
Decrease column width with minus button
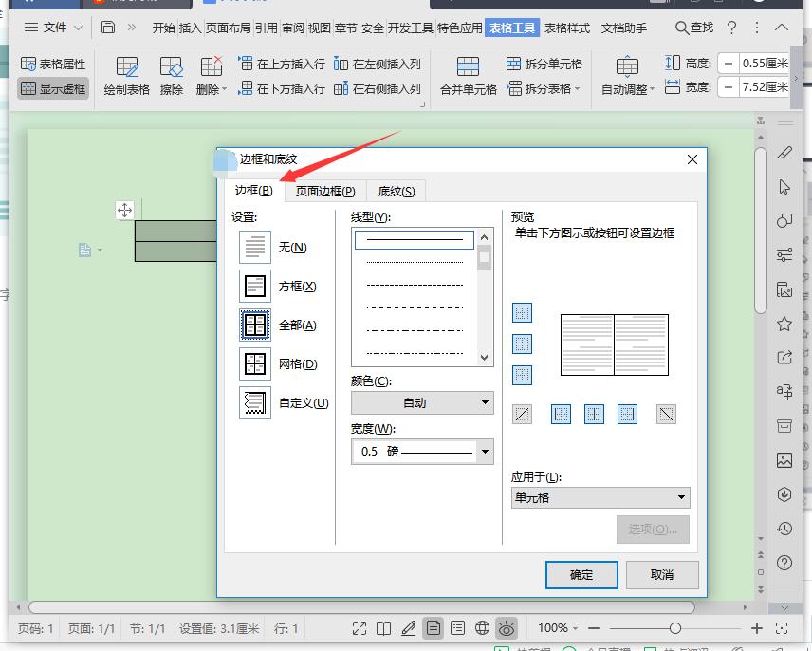tap(729, 87)
